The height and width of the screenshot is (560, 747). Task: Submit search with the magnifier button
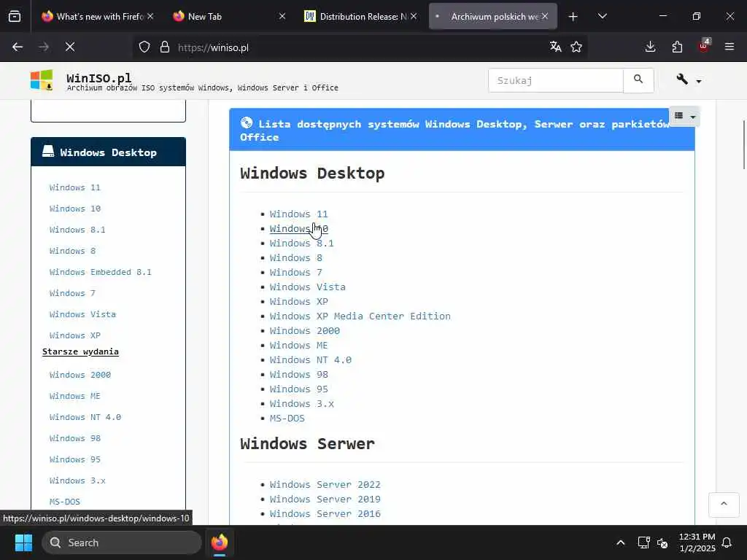pos(638,80)
